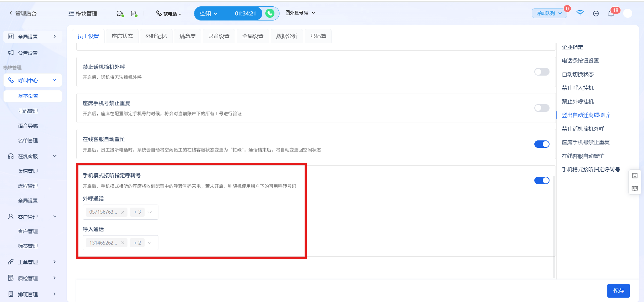
Task: Switch to the 座席状态 tab
Action: click(122, 36)
